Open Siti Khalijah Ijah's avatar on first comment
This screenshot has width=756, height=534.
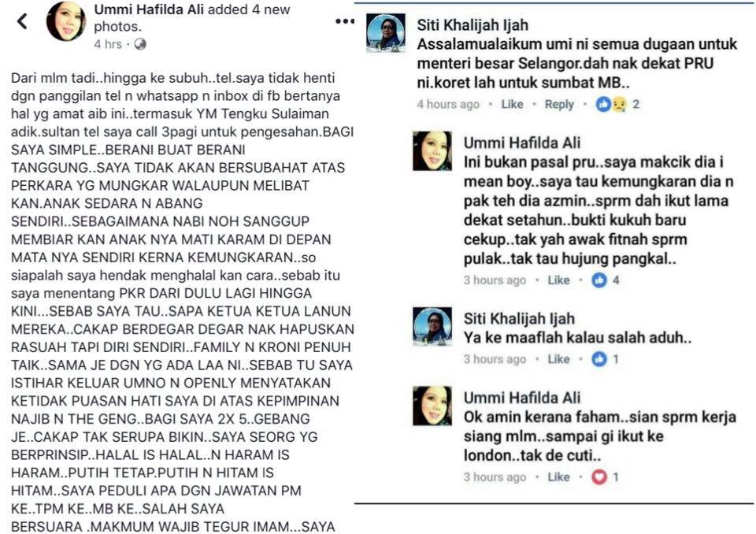tap(386, 33)
